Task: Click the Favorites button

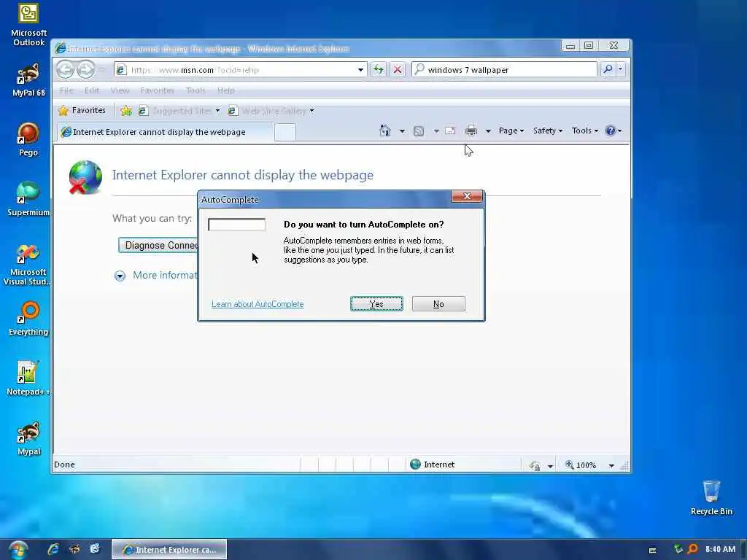Action: pos(82,111)
